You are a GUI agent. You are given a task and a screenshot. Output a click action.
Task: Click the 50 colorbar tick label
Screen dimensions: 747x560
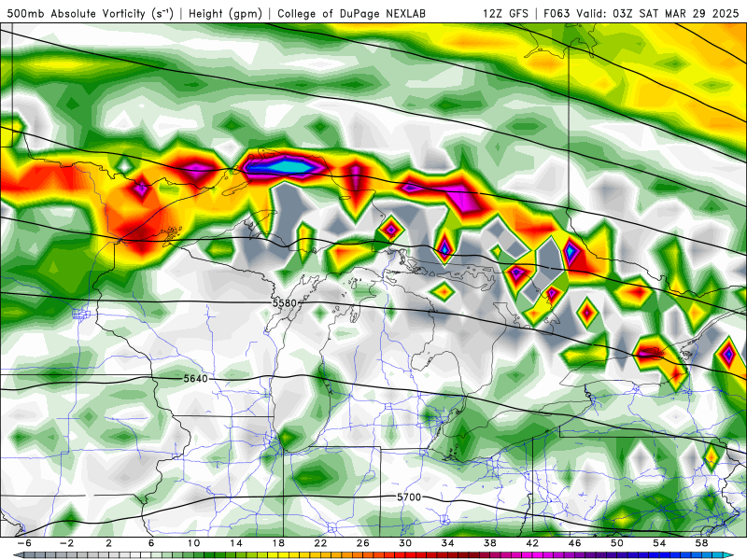click(617, 543)
